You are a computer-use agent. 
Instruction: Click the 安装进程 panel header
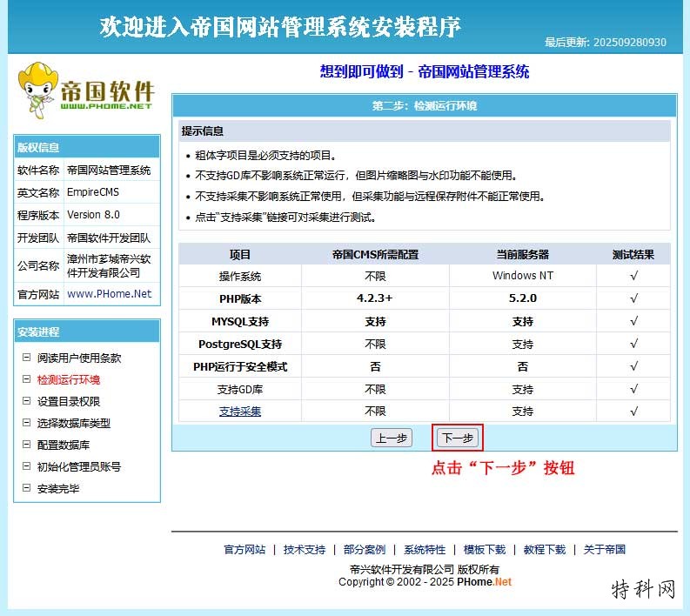87,331
